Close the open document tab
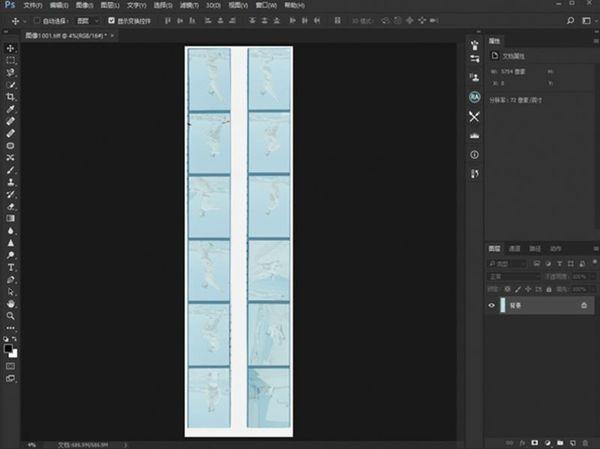The width and height of the screenshot is (600, 449). [112, 36]
